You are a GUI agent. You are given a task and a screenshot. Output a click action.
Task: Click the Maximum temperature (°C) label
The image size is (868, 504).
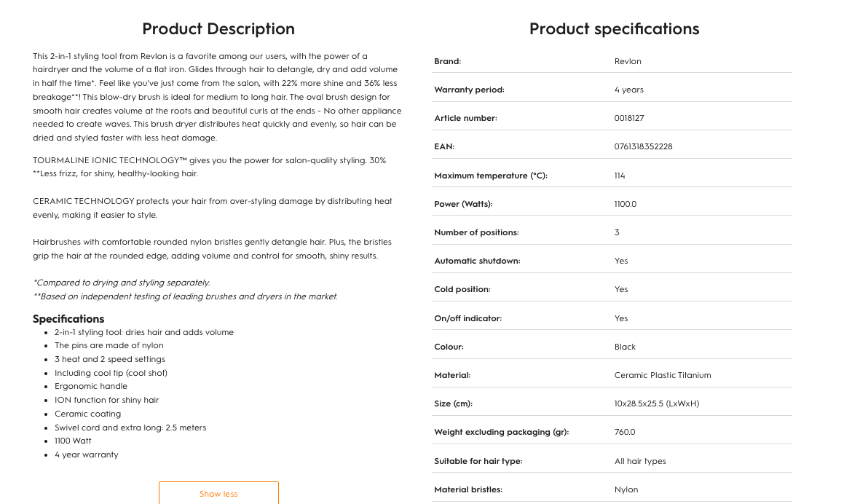pos(490,176)
